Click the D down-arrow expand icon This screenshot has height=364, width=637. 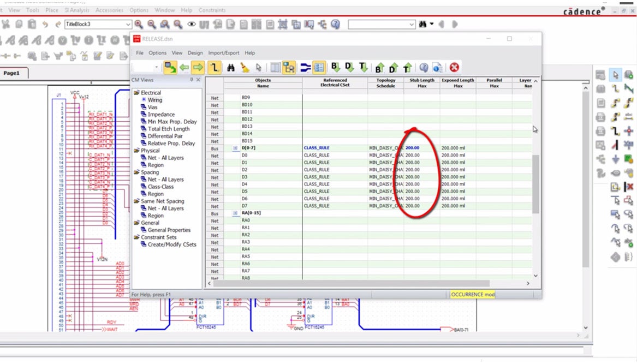coord(349,68)
